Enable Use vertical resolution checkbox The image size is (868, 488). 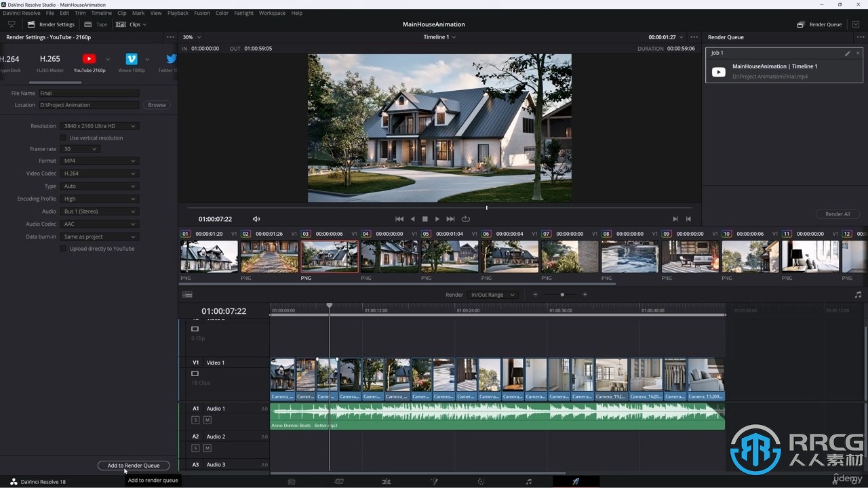click(x=64, y=138)
